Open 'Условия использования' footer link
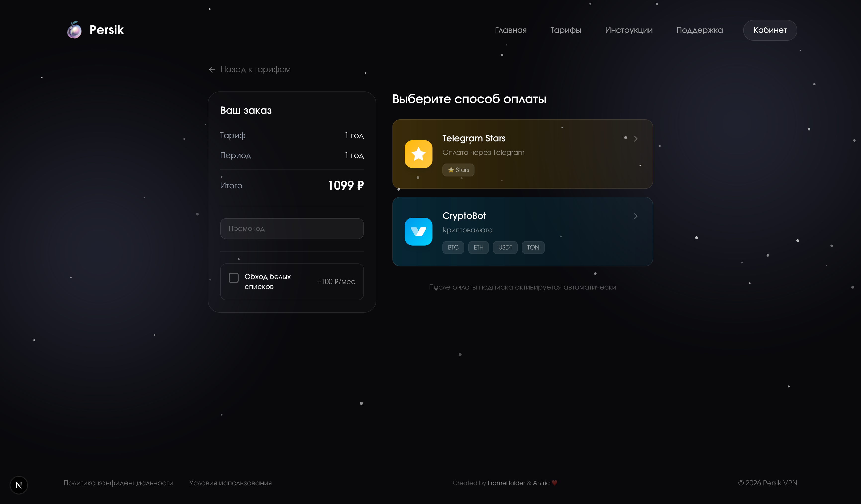The image size is (861, 504). pyautogui.click(x=230, y=483)
